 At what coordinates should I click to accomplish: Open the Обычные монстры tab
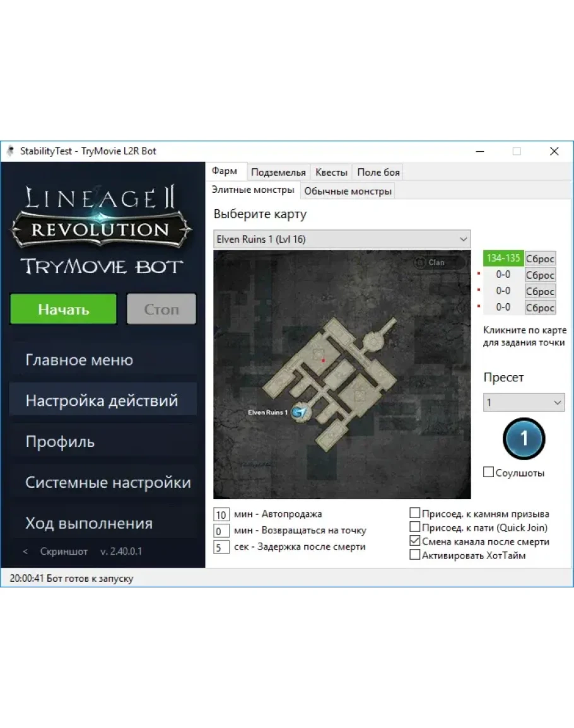tap(348, 191)
